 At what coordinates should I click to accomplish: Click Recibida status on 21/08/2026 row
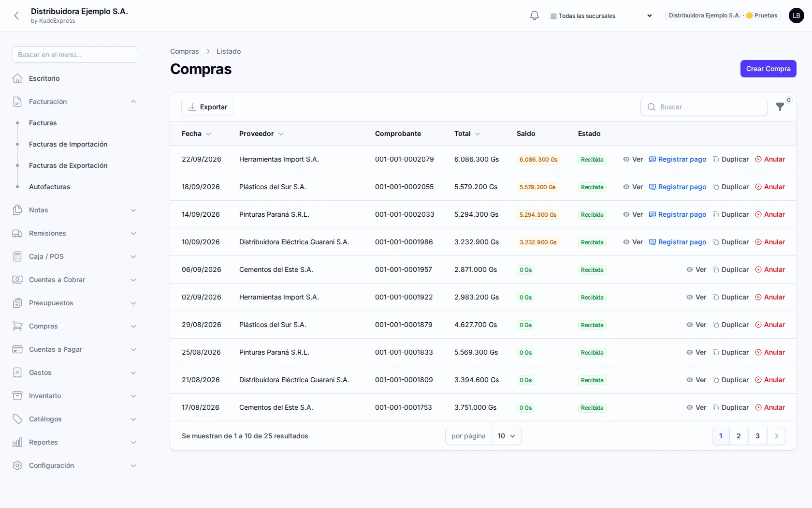(592, 380)
